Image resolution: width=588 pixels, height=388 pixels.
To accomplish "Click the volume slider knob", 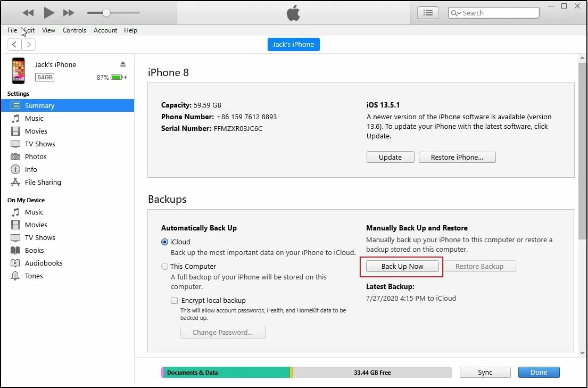I will (x=106, y=13).
